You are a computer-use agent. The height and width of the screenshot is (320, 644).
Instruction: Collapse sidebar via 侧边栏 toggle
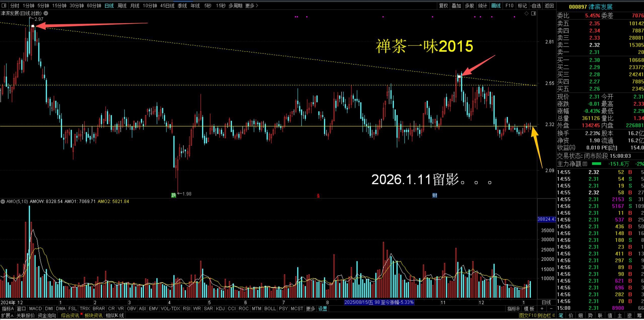coord(546,315)
